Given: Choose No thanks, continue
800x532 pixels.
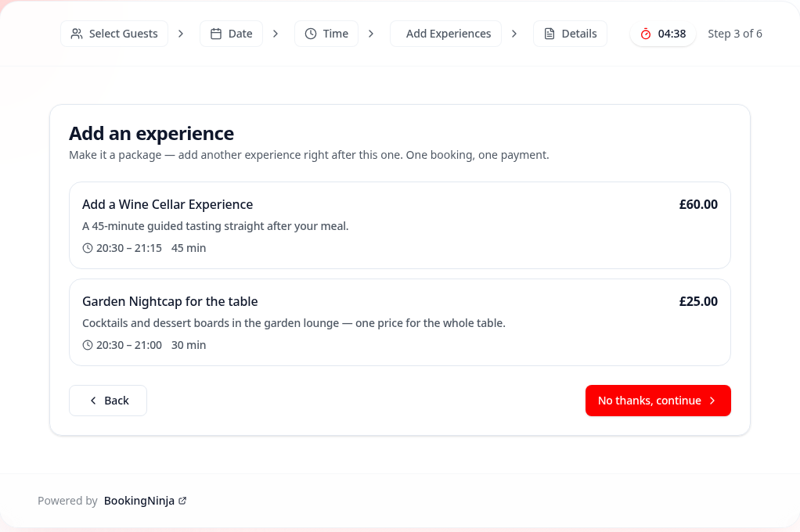Looking at the screenshot, I should pos(658,401).
